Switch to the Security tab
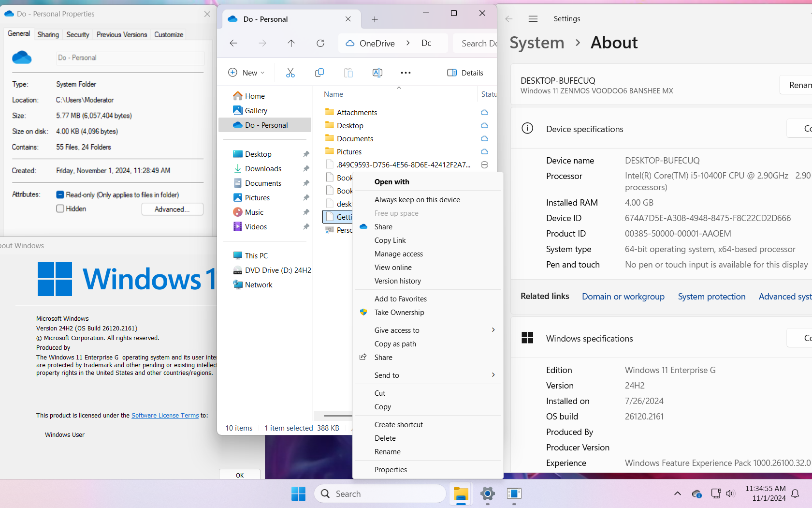 (x=78, y=34)
